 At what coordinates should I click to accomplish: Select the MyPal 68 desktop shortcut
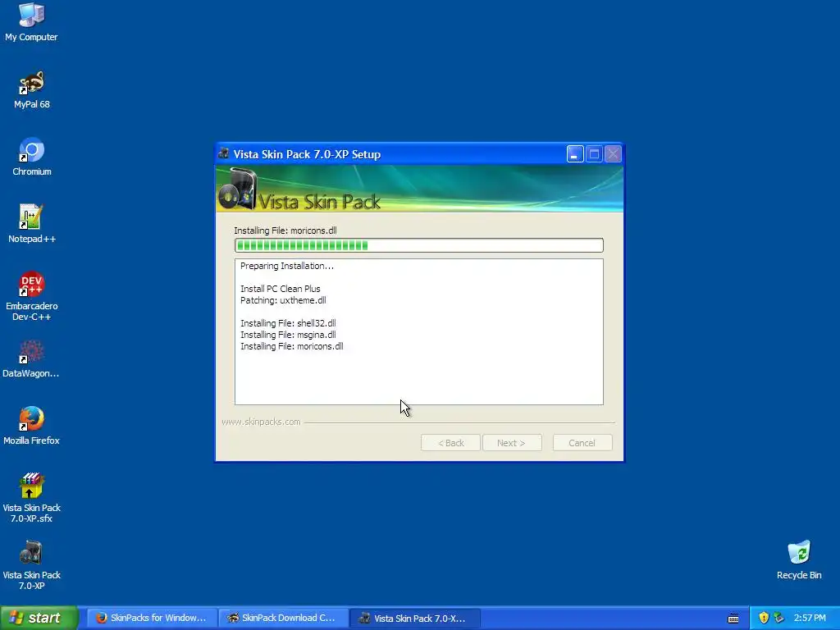32,89
